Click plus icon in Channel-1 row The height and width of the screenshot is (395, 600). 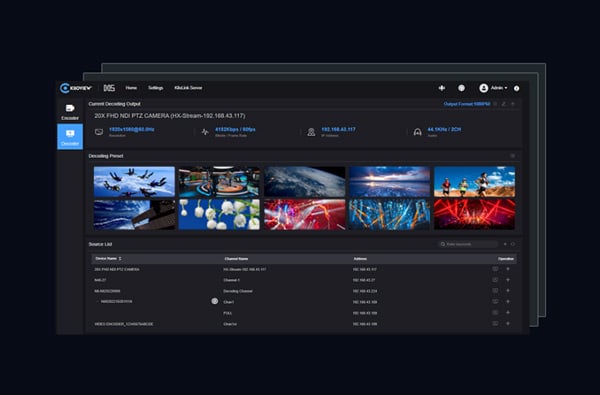(x=508, y=280)
